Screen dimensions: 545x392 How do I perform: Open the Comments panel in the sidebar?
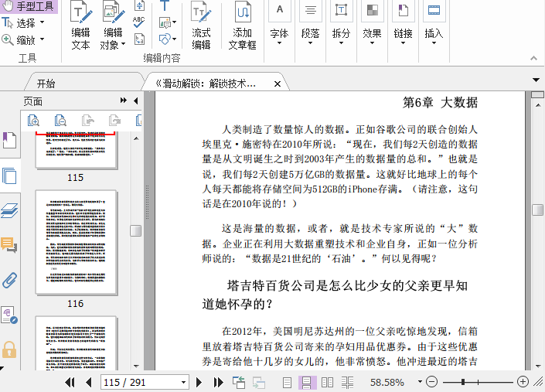9,245
